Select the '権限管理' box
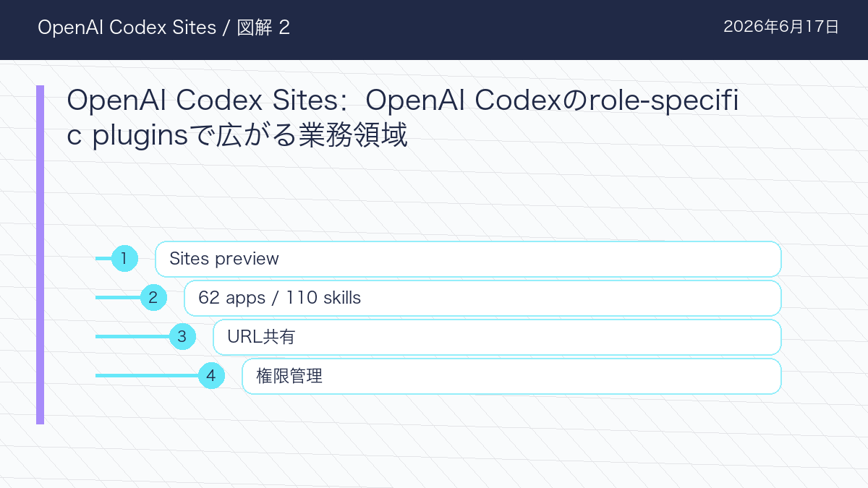 pyautogui.click(x=511, y=376)
